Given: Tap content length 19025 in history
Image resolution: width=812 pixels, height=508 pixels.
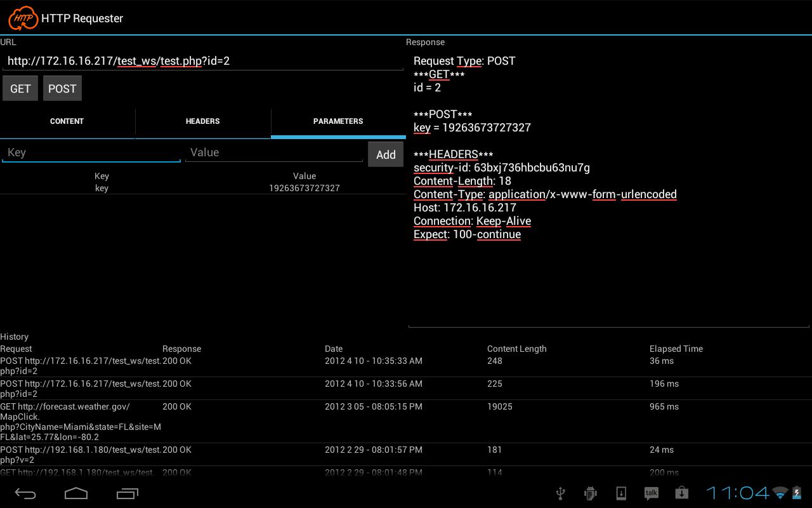Looking at the screenshot, I should 500,406.
